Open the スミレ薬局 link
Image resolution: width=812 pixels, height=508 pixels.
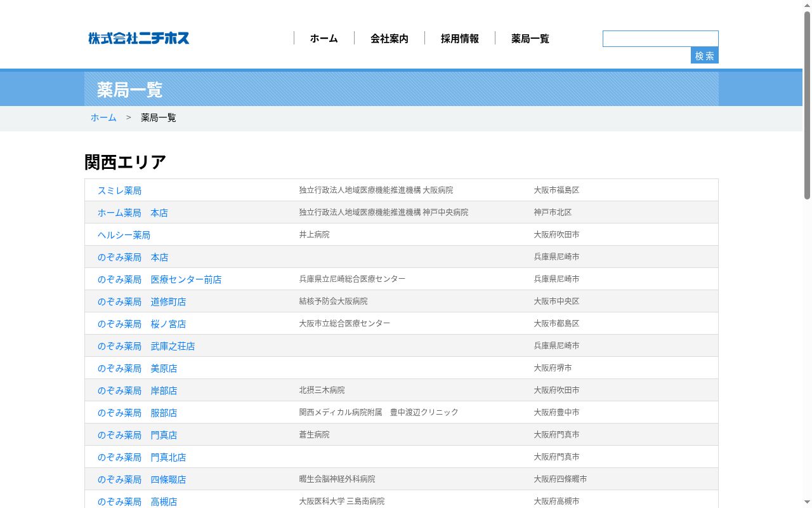tap(119, 190)
